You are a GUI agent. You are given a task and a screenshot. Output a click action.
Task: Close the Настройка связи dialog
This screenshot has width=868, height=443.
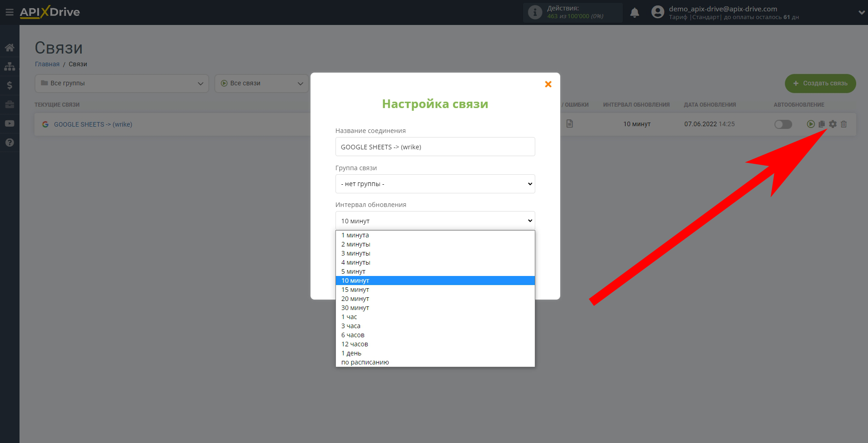point(548,84)
